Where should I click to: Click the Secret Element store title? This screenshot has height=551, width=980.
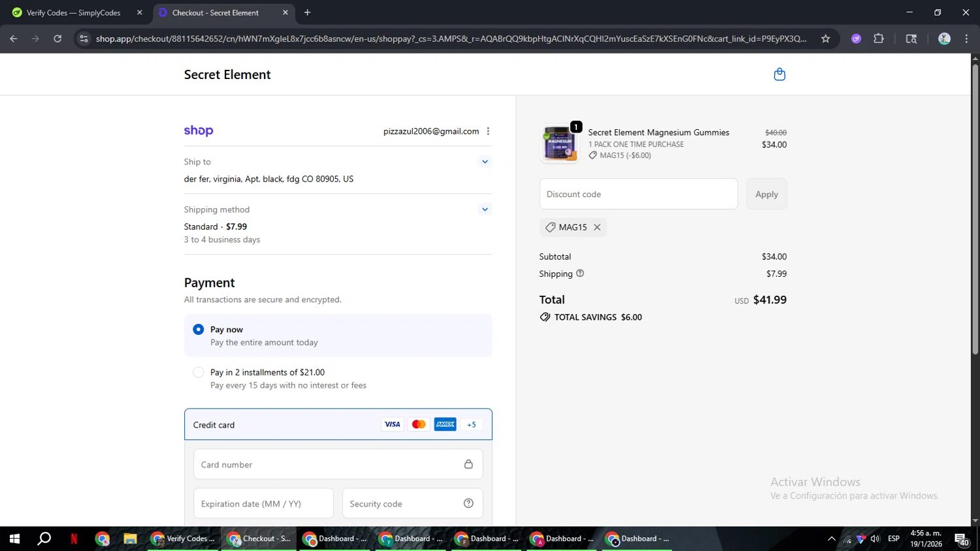click(227, 74)
